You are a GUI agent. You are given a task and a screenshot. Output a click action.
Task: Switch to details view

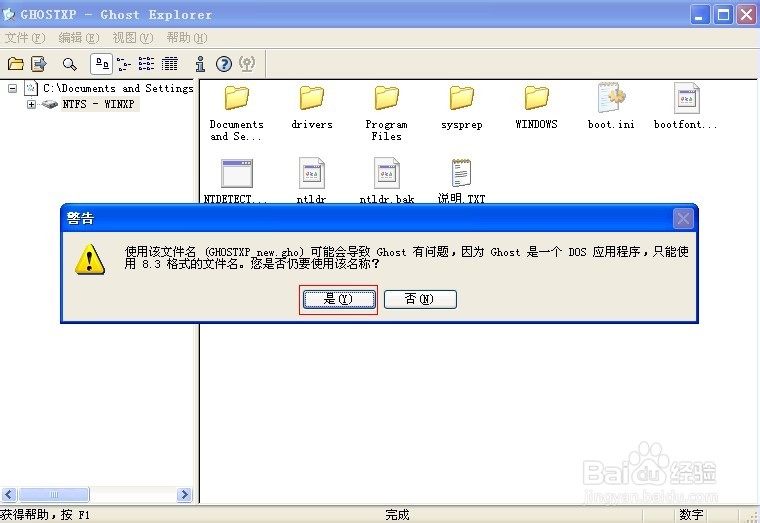(x=170, y=63)
